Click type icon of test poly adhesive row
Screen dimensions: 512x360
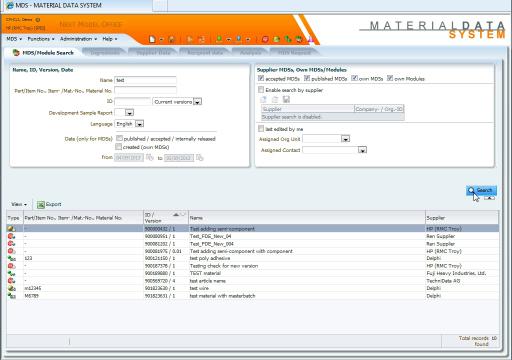pyautogui.click(x=11, y=258)
